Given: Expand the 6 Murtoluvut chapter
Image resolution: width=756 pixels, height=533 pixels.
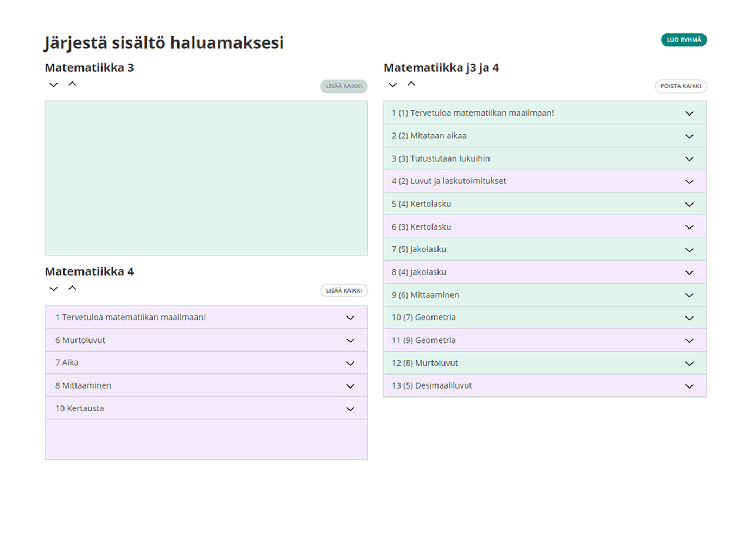Looking at the screenshot, I should point(350,341).
